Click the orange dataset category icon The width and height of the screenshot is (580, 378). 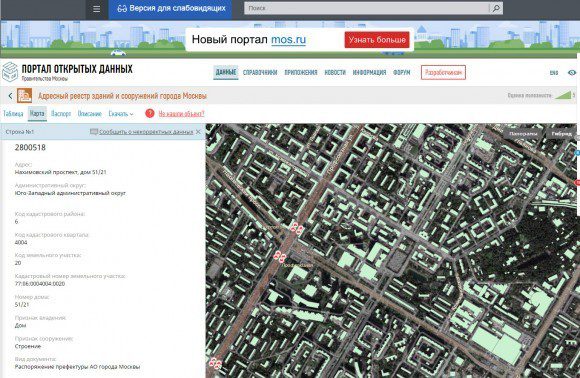pos(24,96)
